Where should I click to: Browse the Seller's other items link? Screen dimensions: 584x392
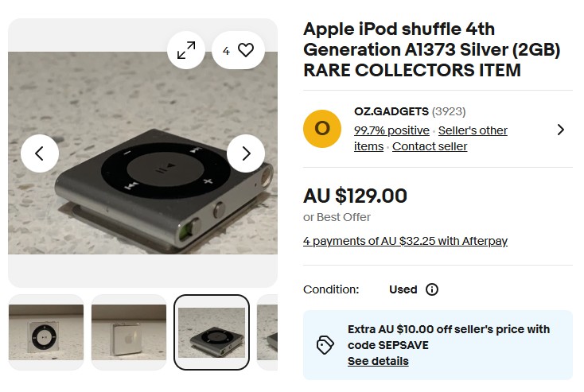(473, 130)
